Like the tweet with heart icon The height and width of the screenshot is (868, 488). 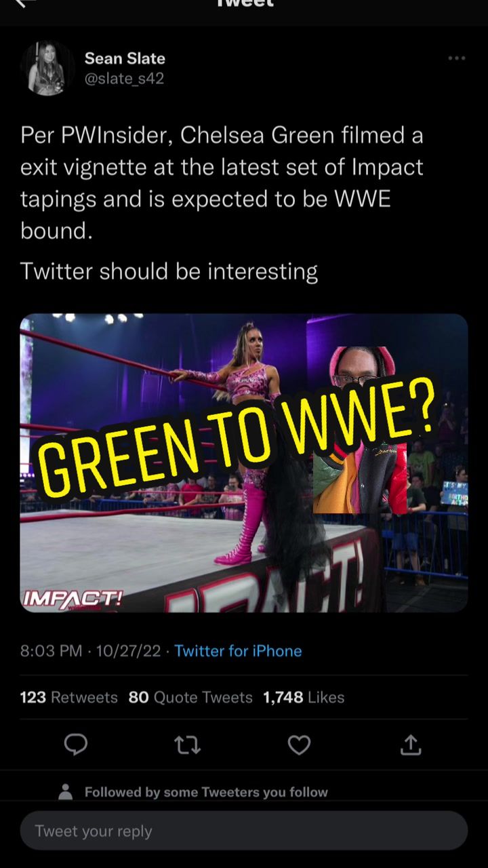click(x=299, y=745)
